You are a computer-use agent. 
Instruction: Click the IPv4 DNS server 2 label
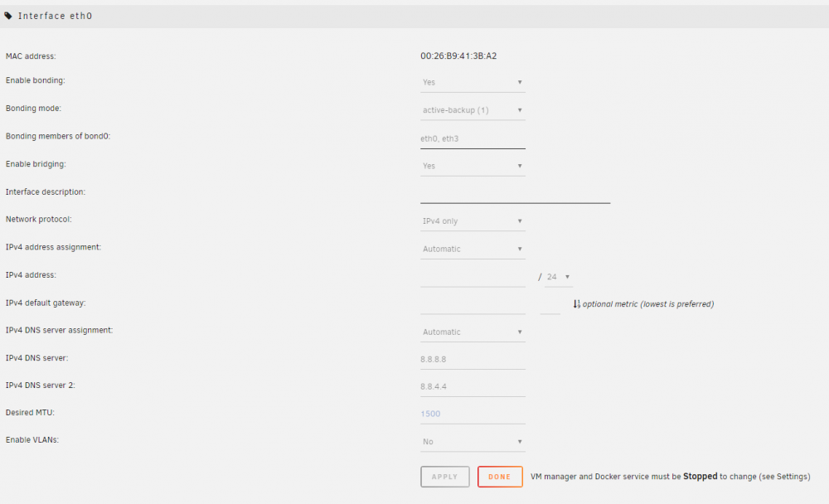coord(40,385)
